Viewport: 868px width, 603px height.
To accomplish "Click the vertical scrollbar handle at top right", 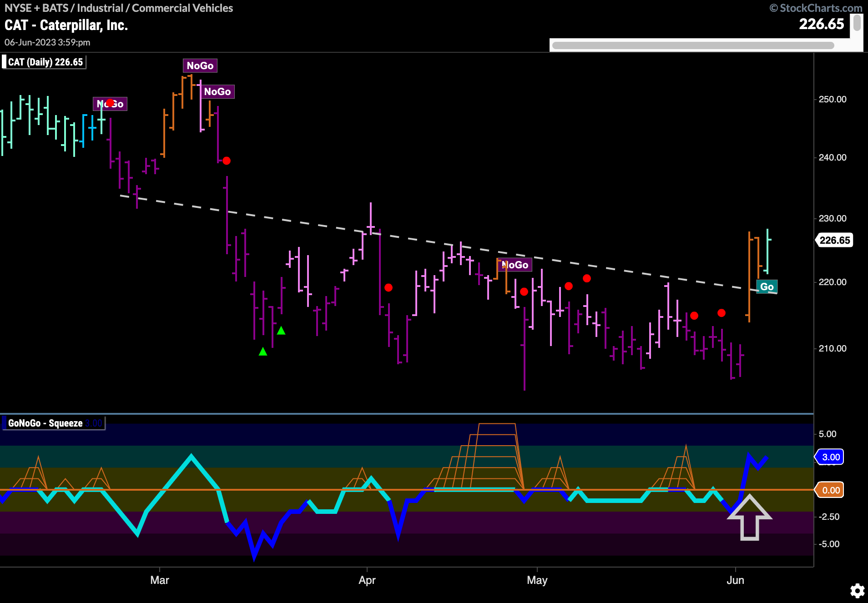I will click(857, 23).
